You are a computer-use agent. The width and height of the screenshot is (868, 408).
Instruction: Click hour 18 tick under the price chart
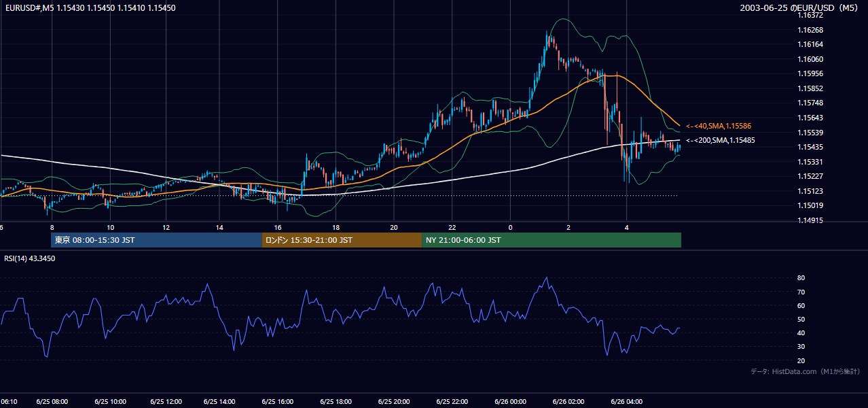(336, 227)
